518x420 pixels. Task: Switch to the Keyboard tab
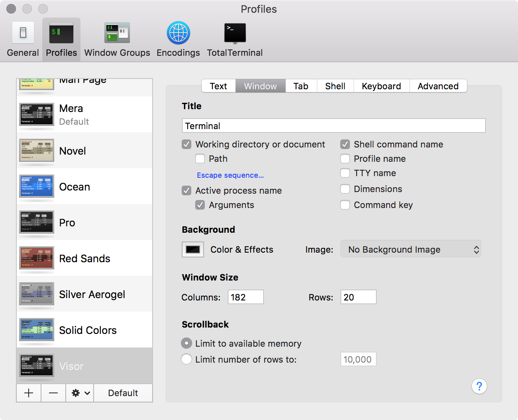click(x=381, y=86)
